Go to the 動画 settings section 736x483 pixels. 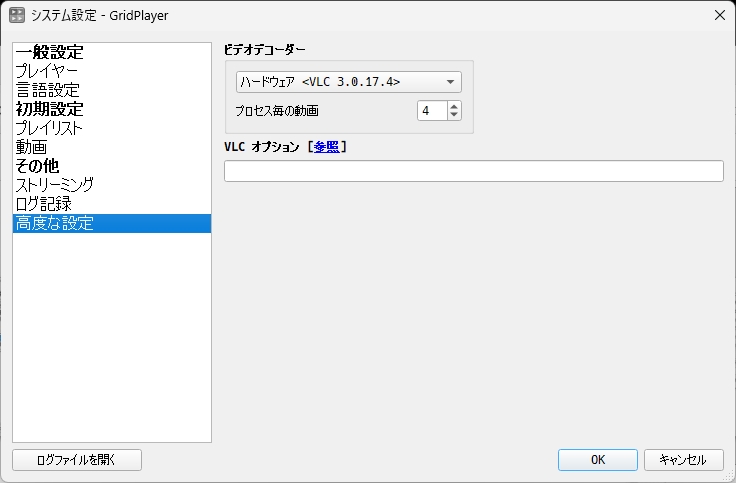31,147
